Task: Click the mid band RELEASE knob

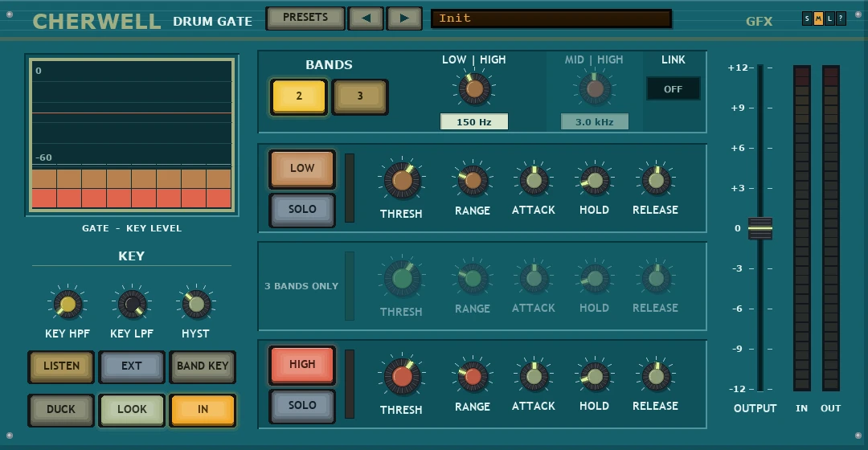Action: [x=656, y=278]
